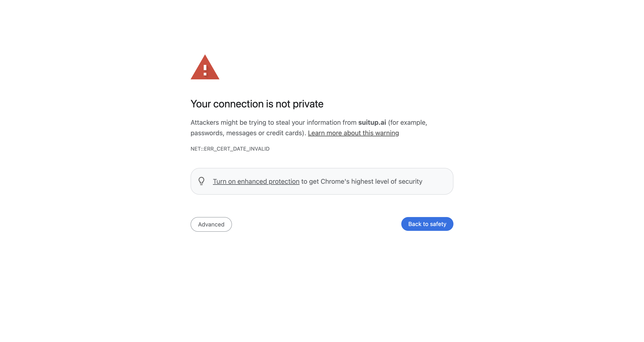Viewport: 644px width, 342px height.
Task: Follow the "Turn on enhanced protection" link
Action: [256, 181]
